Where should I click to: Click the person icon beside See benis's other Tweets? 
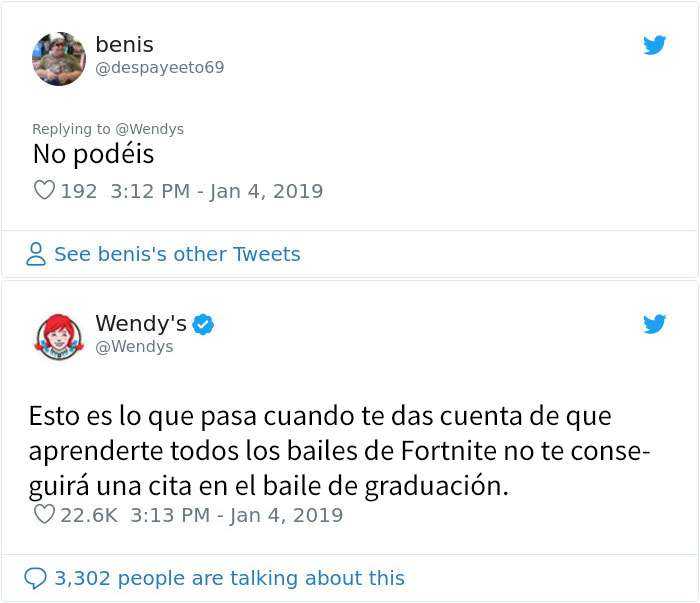click(36, 255)
